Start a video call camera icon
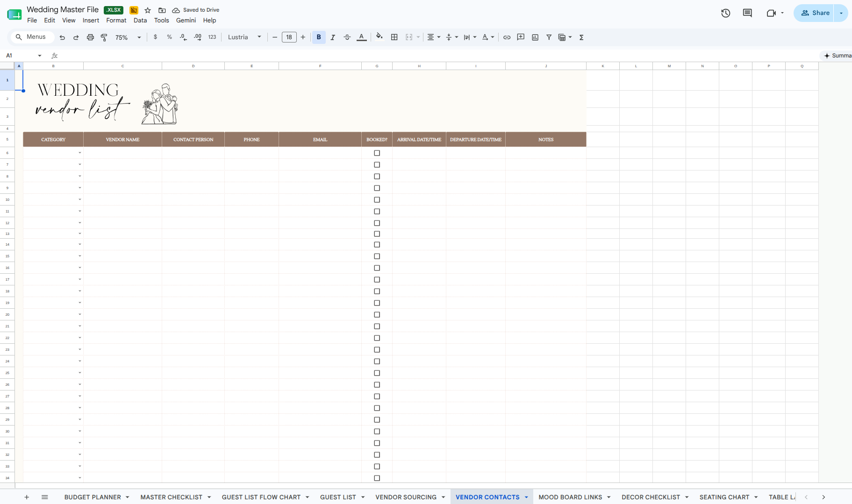The image size is (852, 504). [771, 13]
